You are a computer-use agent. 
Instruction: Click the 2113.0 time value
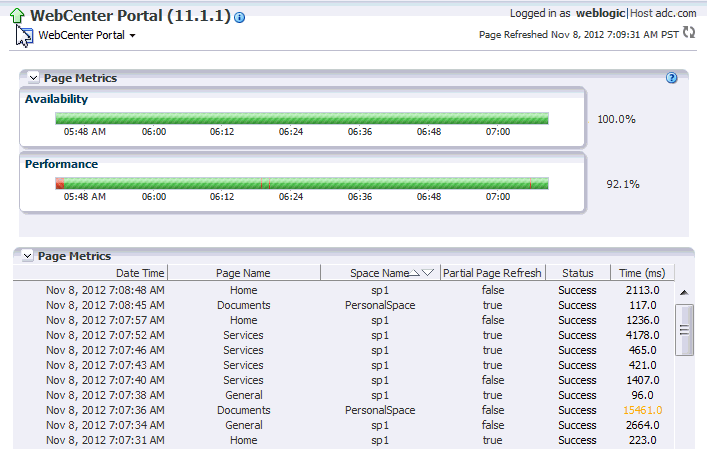click(x=643, y=290)
